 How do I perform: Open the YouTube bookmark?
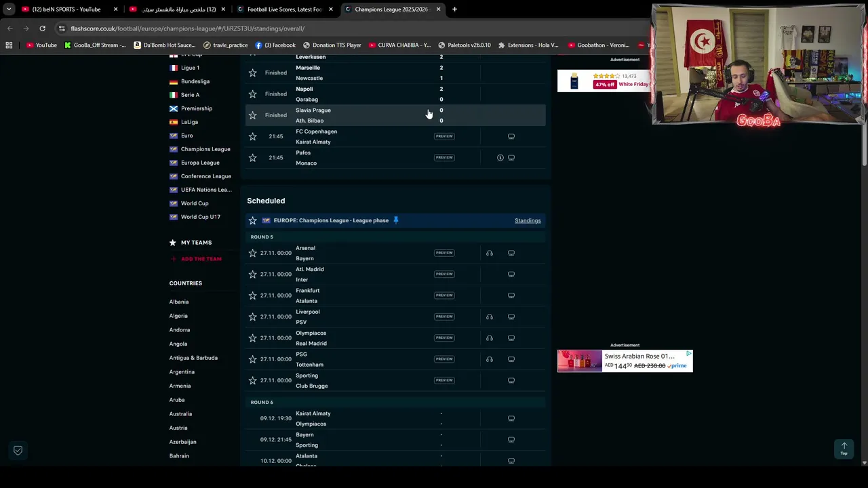[41, 45]
